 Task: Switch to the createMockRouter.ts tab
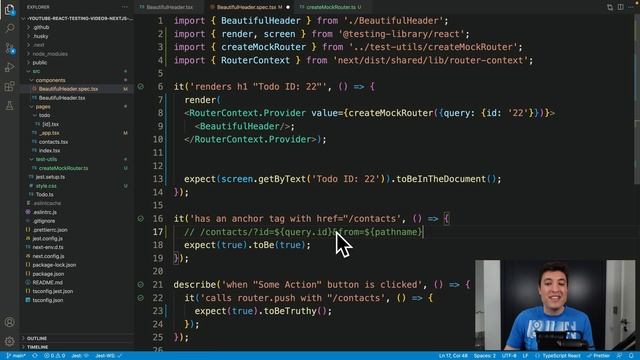[x=331, y=7]
